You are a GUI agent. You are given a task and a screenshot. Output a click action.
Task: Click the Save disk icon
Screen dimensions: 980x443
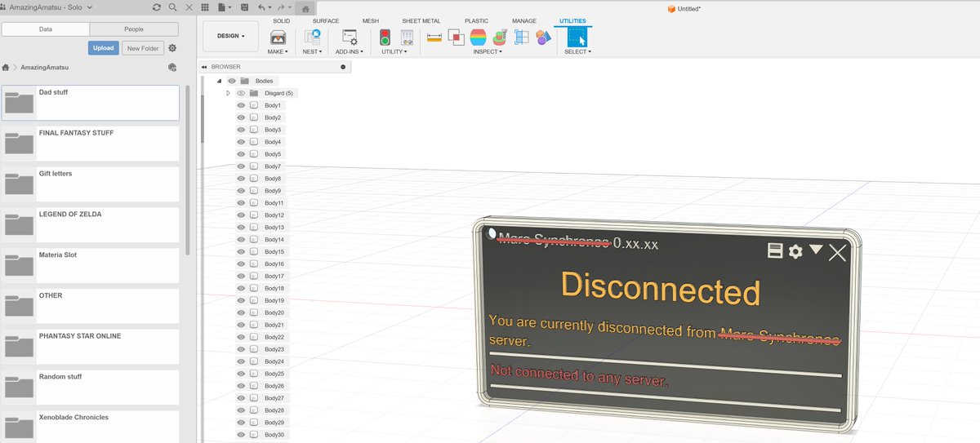coord(245,7)
